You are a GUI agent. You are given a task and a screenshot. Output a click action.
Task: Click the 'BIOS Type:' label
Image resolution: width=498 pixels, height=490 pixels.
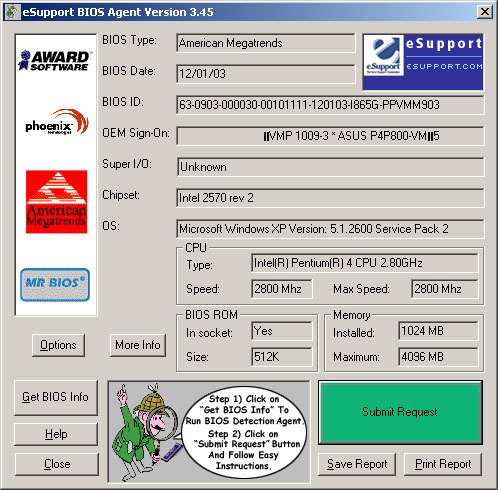tap(129, 40)
